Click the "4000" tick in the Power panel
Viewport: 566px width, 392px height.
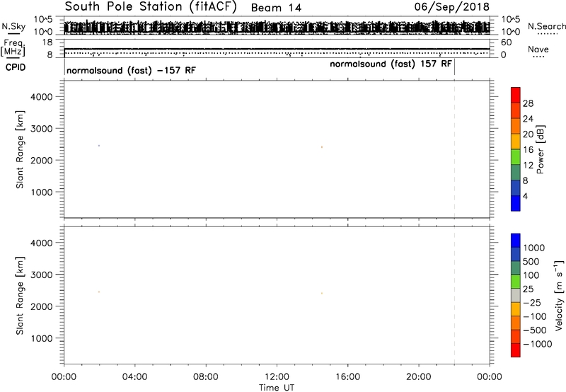coord(41,97)
